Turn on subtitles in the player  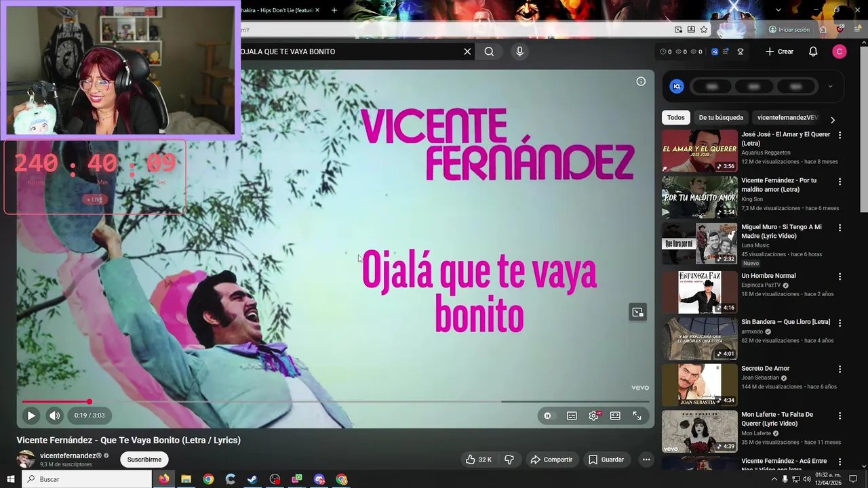(572, 415)
